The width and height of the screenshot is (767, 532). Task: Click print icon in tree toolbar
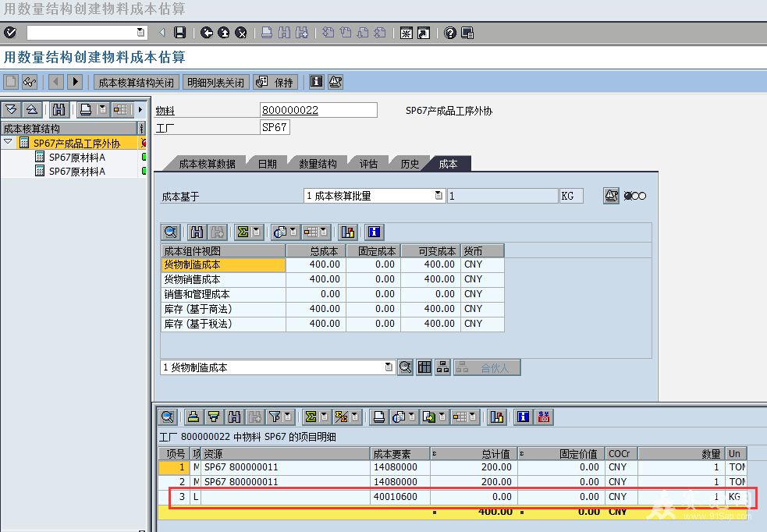86,109
